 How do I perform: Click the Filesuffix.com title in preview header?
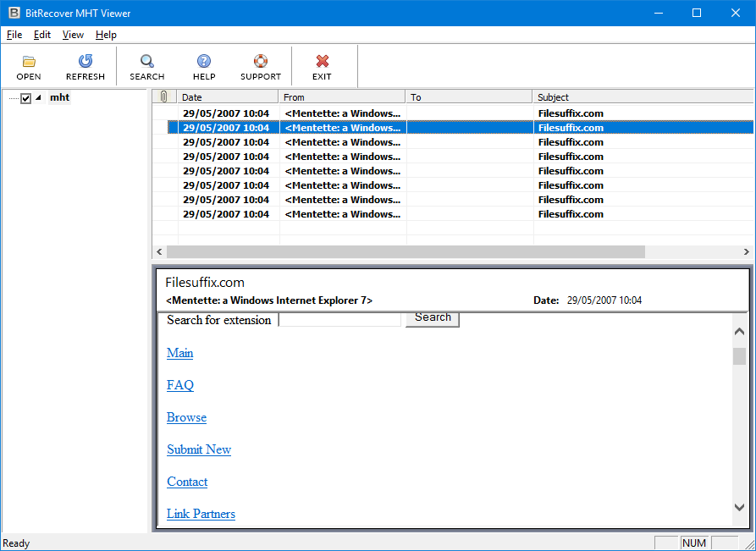(x=205, y=283)
